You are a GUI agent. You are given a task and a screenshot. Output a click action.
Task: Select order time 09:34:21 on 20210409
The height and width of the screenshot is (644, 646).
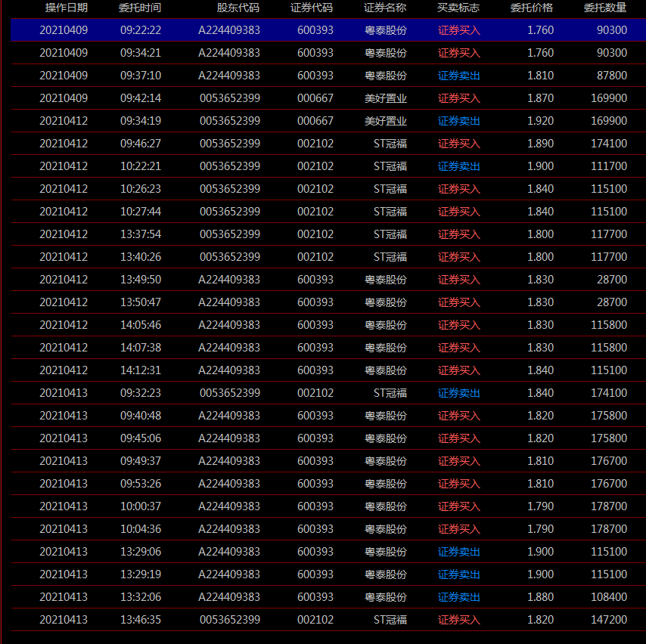tap(141, 53)
